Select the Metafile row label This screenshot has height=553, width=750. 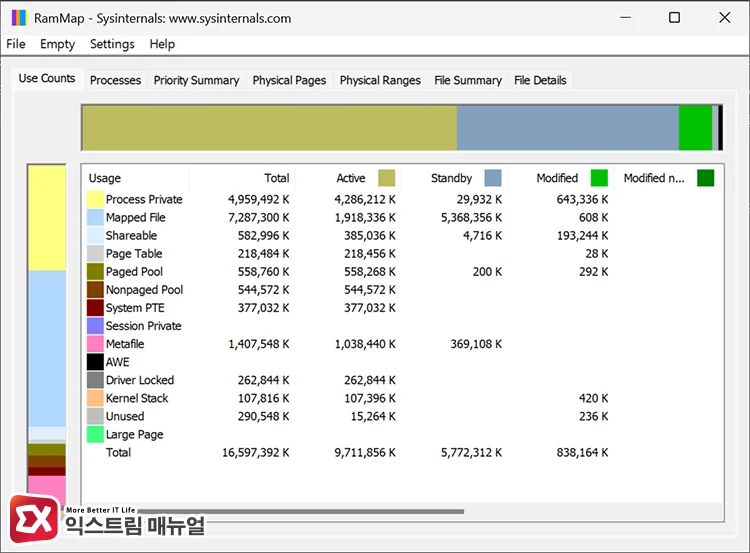click(x=125, y=344)
